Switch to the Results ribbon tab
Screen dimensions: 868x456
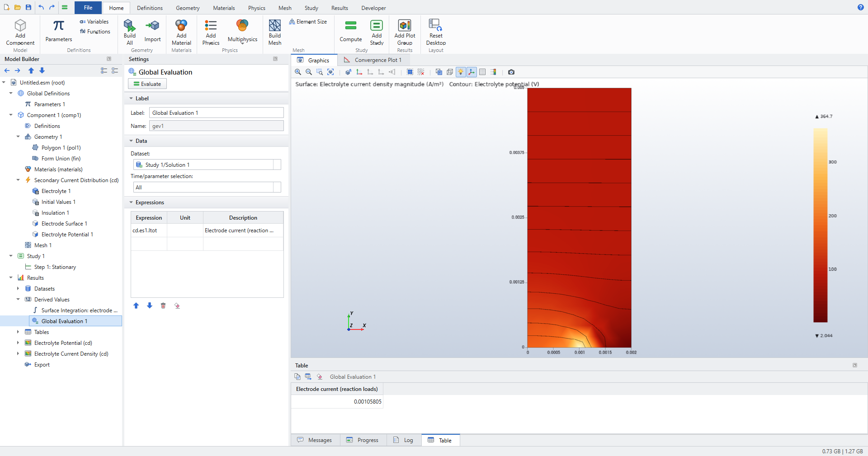click(x=340, y=8)
